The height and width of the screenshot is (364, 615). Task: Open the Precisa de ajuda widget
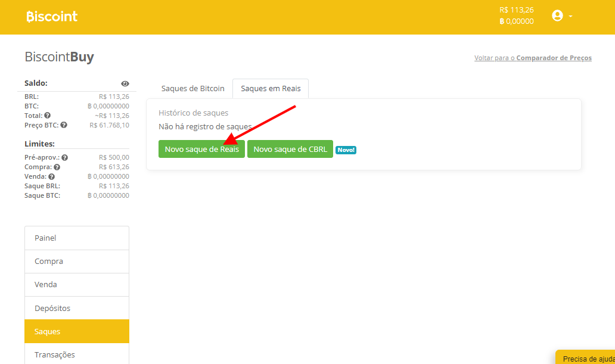coord(586,357)
